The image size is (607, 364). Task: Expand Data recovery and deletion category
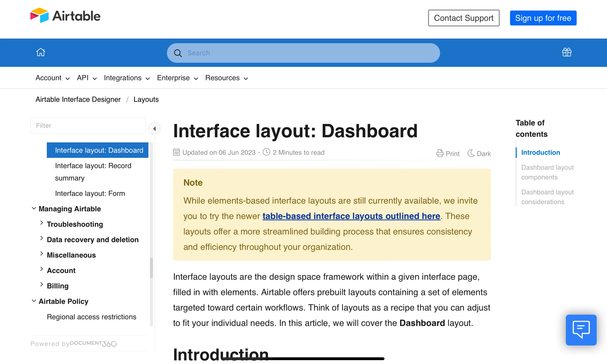(41, 238)
